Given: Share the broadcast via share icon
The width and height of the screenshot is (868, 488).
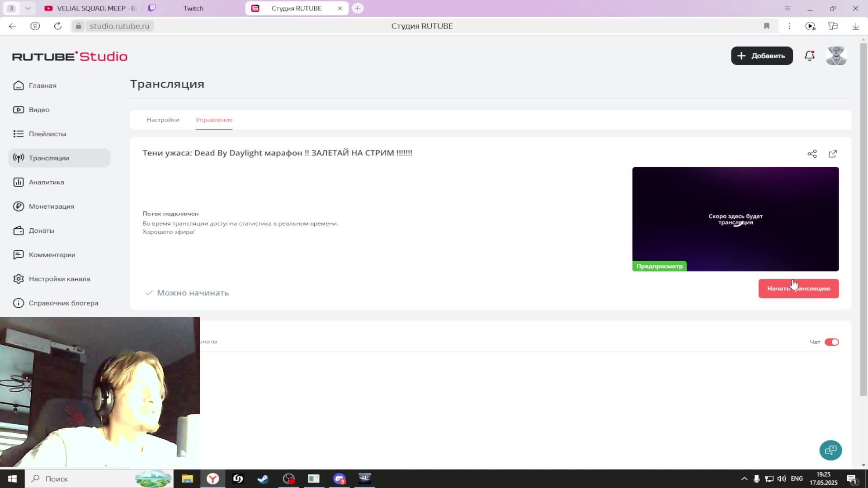Looking at the screenshot, I should (812, 154).
